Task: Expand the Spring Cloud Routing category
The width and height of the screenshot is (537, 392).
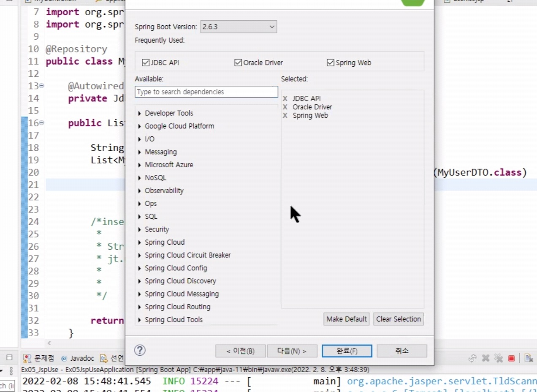Action: (139, 307)
